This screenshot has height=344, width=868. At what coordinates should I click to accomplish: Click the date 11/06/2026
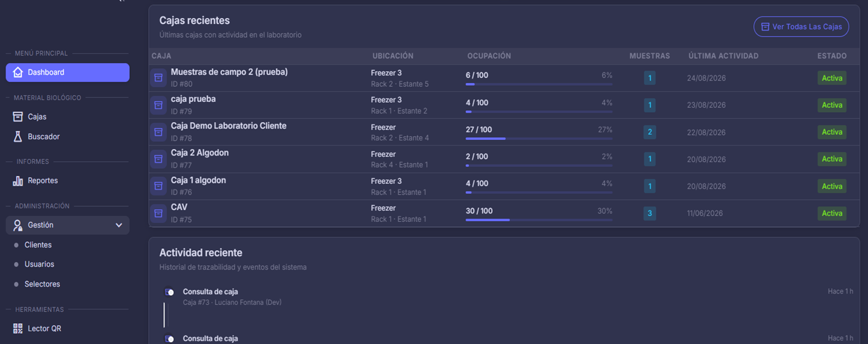coord(705,214)
